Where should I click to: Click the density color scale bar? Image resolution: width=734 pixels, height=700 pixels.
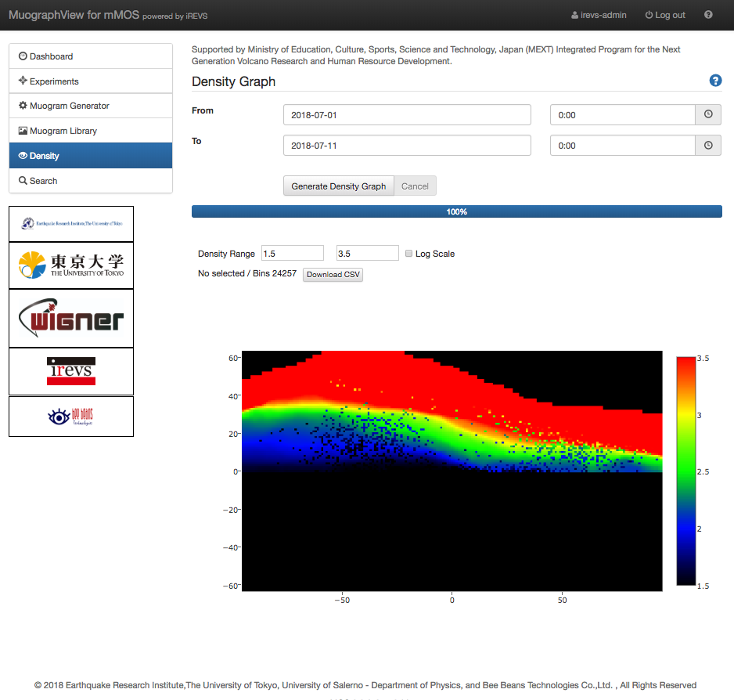click(x=686, y=471)
